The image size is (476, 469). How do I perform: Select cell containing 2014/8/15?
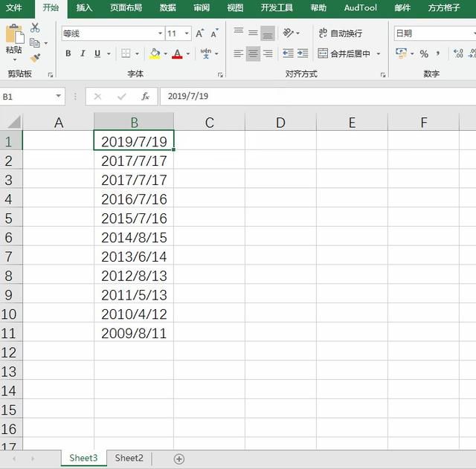coord(134,237)
